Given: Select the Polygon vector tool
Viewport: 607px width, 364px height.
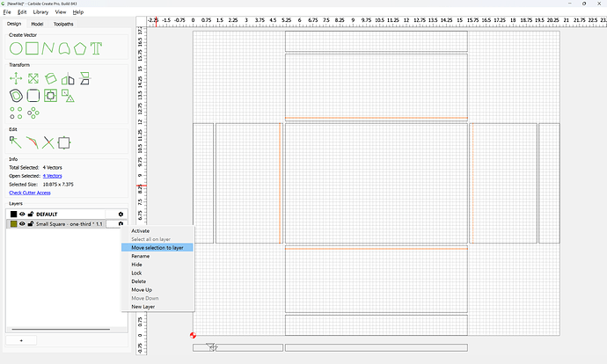Looking at the screenshot, I should [80, 48].
